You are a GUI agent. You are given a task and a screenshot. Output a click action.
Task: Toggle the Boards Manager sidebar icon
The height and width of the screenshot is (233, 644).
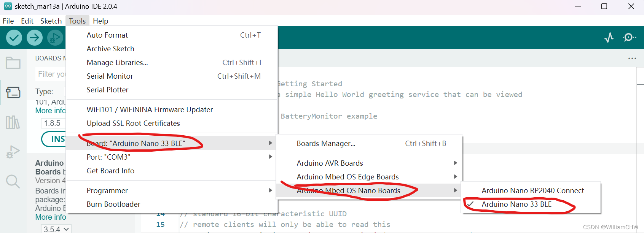[13, 92]
